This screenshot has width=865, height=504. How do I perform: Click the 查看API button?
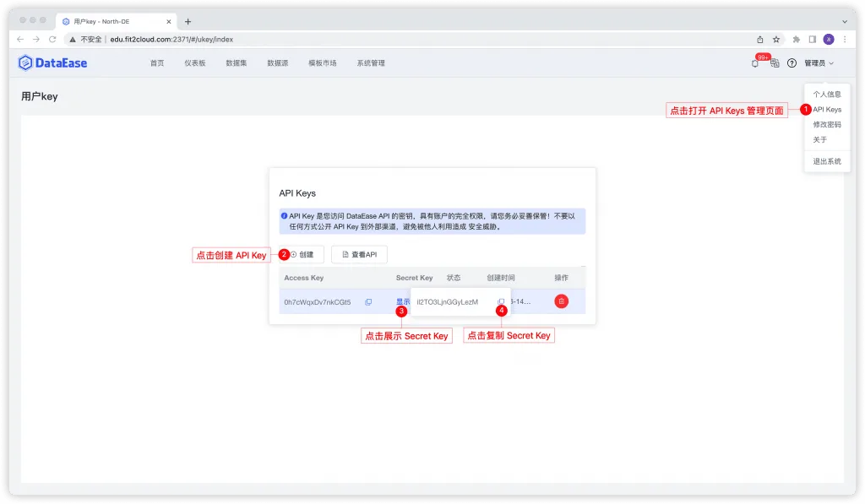click(x=359, y=254)
